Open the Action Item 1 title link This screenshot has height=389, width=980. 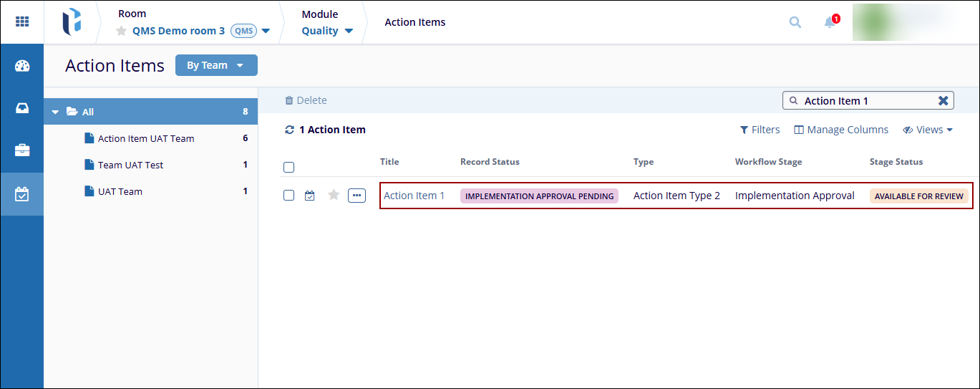414,196
